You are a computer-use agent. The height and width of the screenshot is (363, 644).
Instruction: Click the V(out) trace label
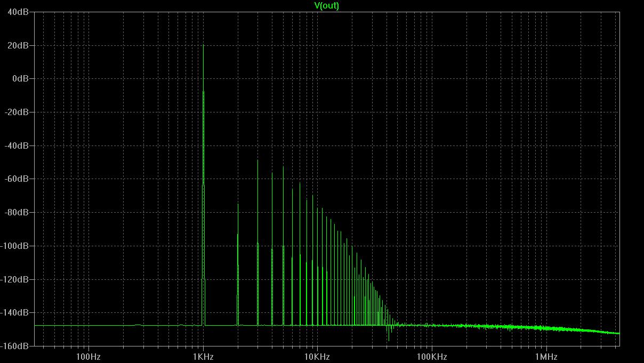pyautogui.click(x=327, y=6)
